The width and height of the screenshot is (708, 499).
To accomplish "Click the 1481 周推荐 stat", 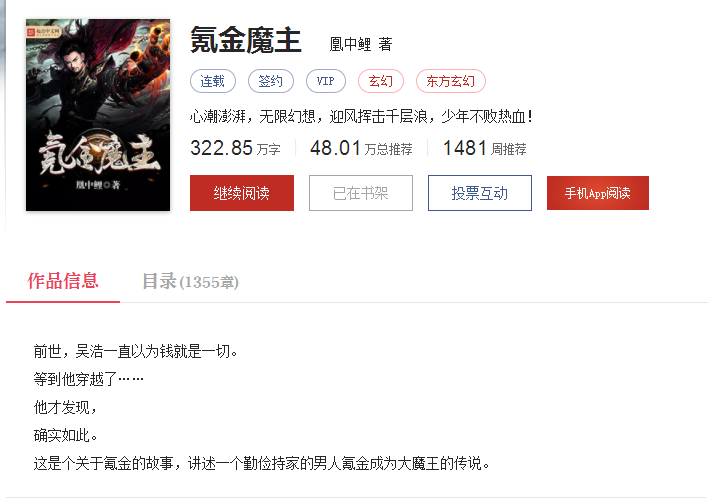I will [484, 148].
